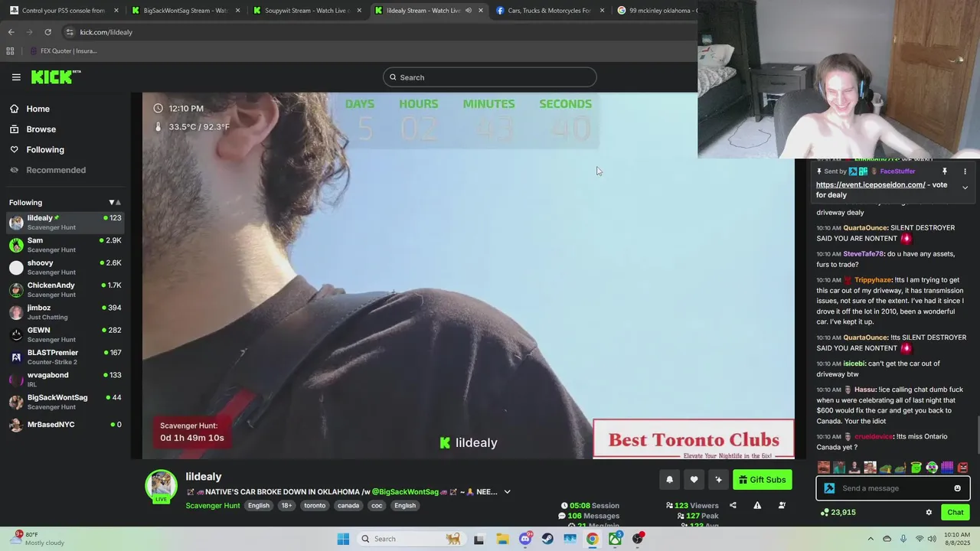
Task: Click the toronto tag
Action: tap(315, 506)
